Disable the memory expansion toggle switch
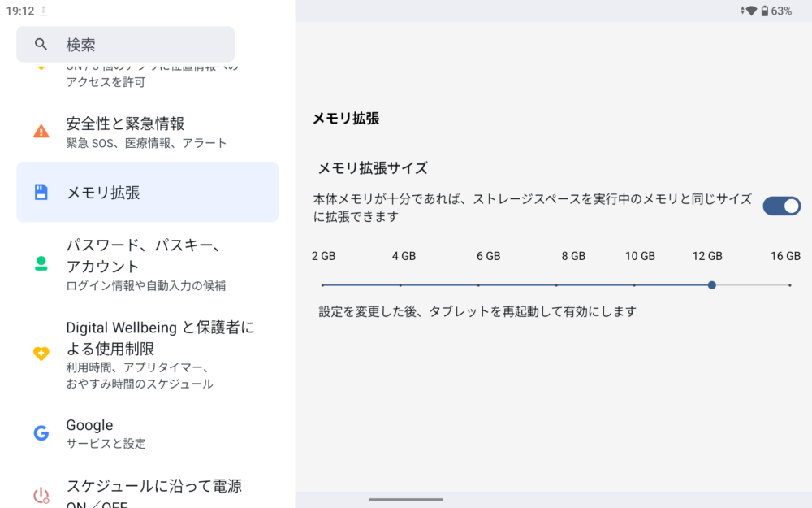This screenshot has width=812, height=508. pos(781,206)
